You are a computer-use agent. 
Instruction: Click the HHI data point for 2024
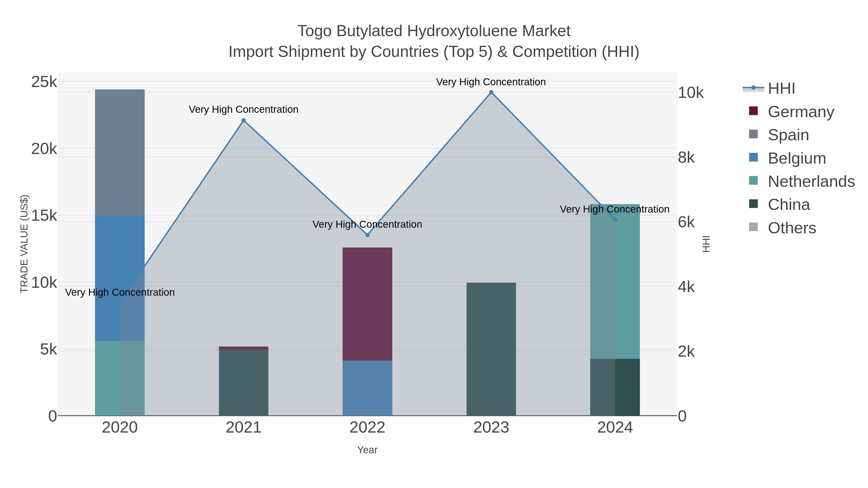pyautogui.click(x=615, y=219)
